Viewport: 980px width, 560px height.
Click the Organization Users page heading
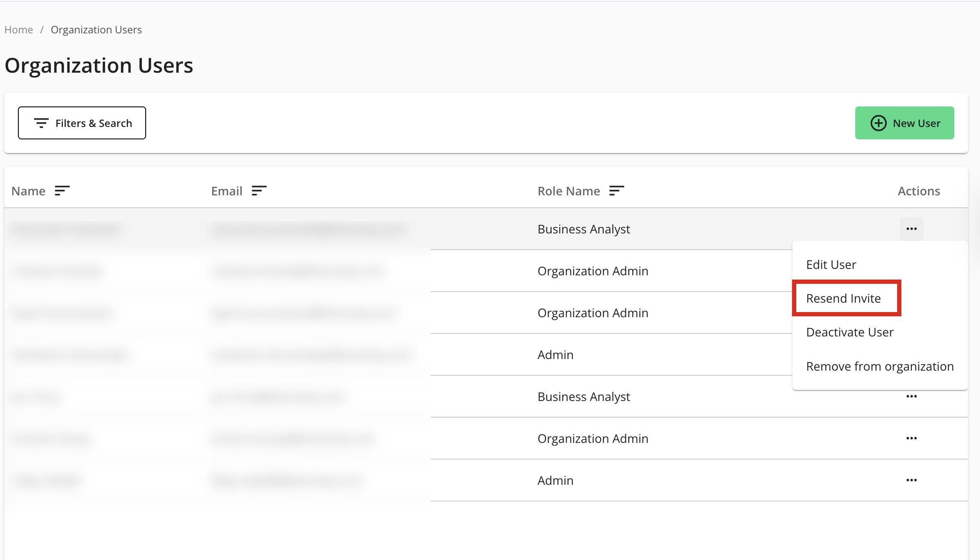point(99,65)
